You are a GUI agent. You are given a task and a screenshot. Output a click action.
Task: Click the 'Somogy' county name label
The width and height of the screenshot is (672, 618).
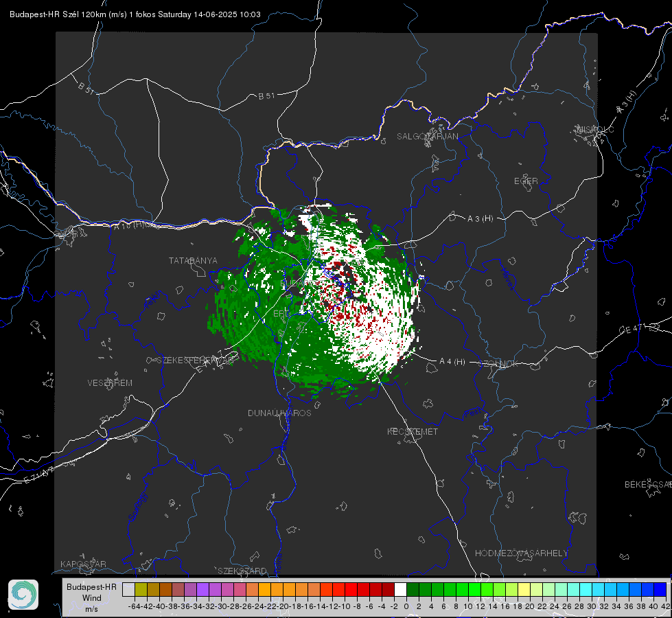coord(138,507)
